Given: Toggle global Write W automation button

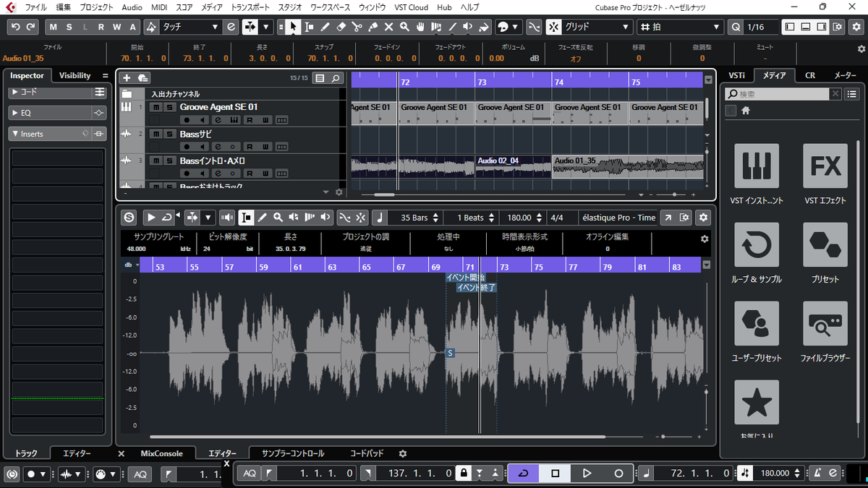Looking at the screenshot, I should (116, 27).
